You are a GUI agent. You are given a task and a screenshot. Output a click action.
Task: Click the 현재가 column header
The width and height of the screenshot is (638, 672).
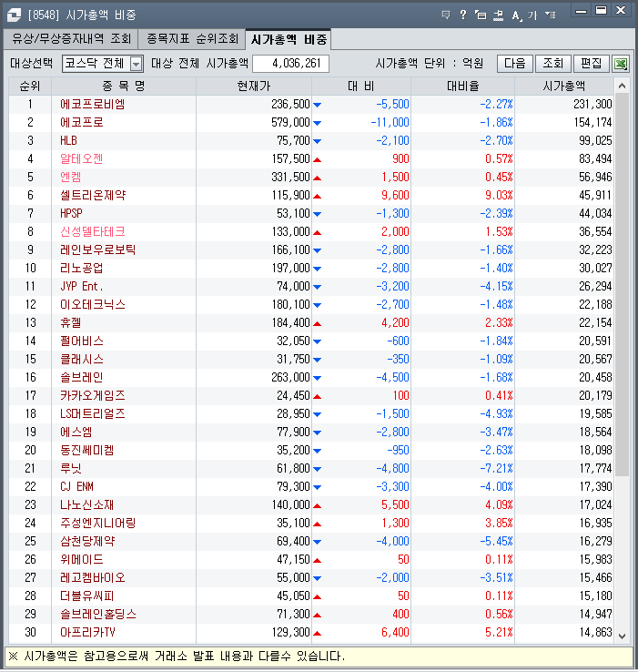click(x=254, y=87)
